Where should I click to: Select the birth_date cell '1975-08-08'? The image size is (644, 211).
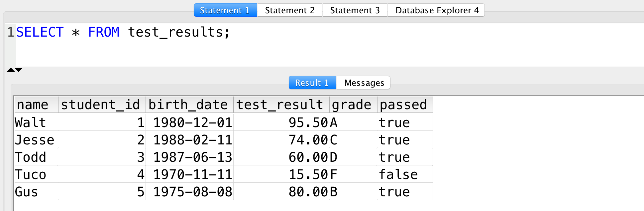[x=190, y=191]
